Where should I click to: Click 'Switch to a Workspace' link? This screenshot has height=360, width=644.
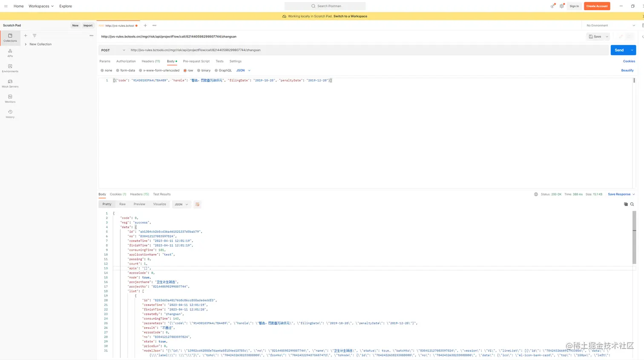350,16
